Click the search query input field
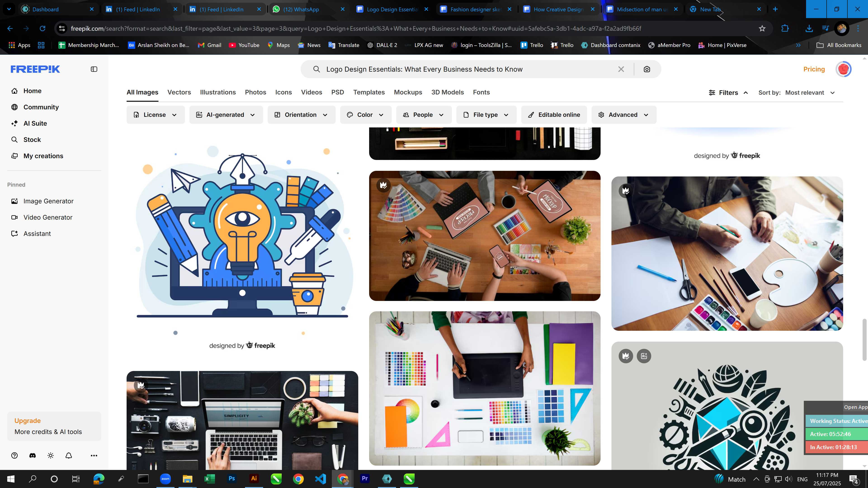The height and width of the screenshot is (488, 868). pyautogui.click(x=468, y=69)
